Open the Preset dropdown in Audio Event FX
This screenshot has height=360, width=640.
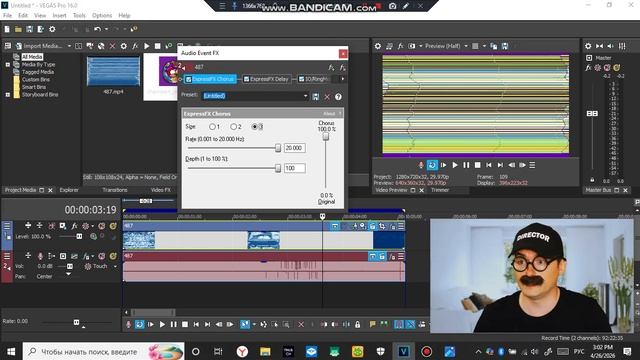(x=305, y=96)
